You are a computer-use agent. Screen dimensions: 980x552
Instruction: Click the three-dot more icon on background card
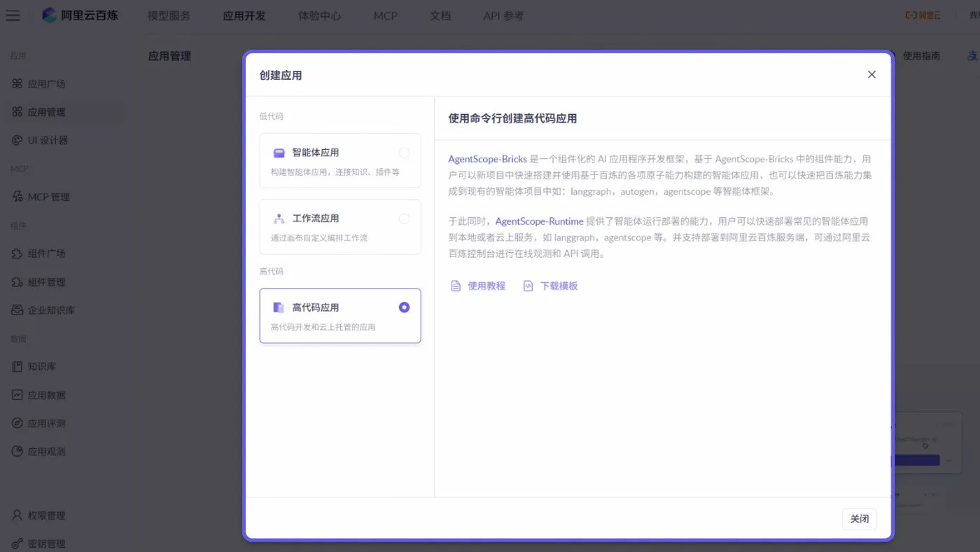tap(949, 461)
